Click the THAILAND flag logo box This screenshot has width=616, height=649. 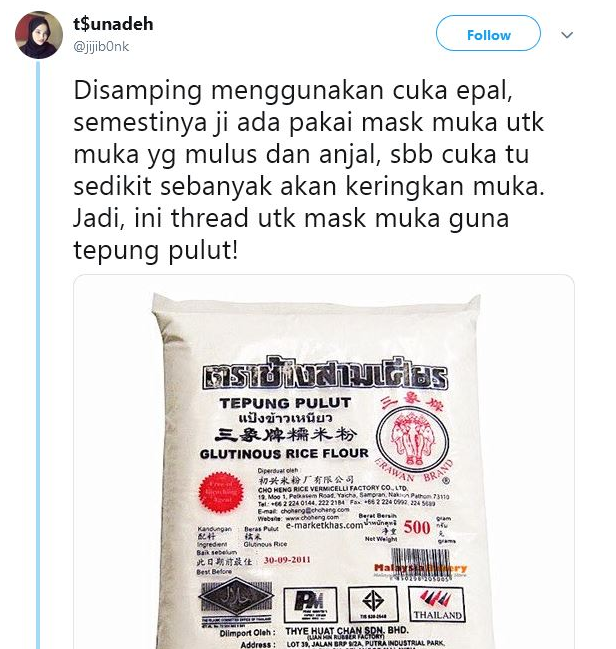pos(436,605)
